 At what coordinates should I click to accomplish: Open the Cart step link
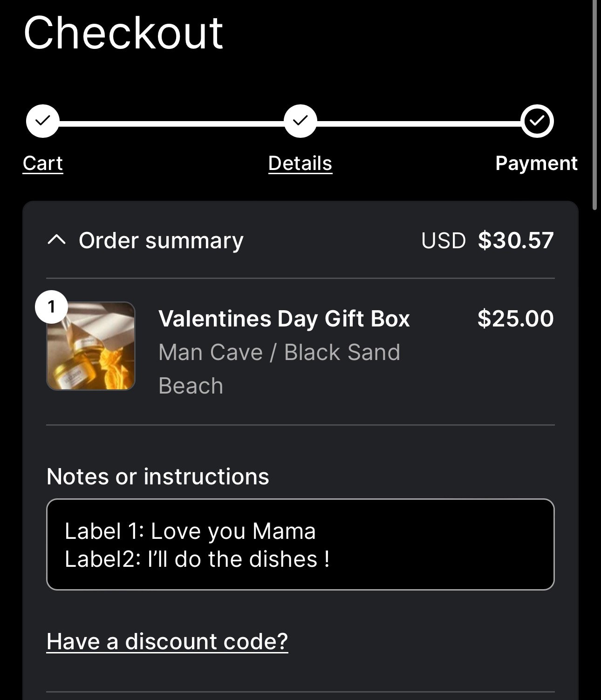43,163
